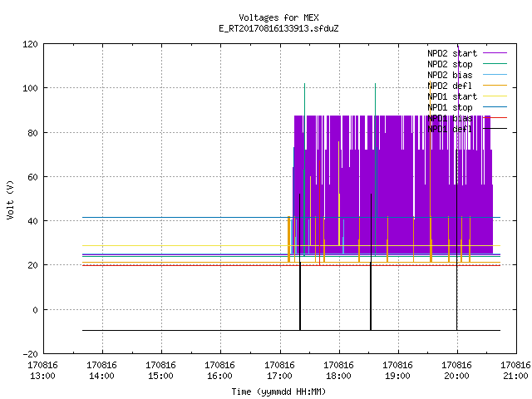The height and width of the screenshot is (399, 532).
Task: Click the 60 tick label on Y-axis
Action: point(32,177)
